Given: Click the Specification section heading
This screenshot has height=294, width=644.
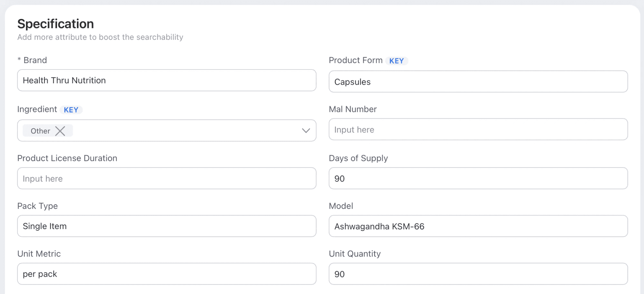Looking at the screenshot, I should (56, 24).
